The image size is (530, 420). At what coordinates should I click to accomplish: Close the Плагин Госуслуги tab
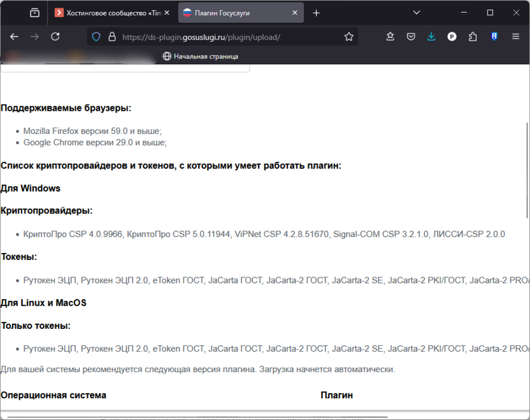295,13
